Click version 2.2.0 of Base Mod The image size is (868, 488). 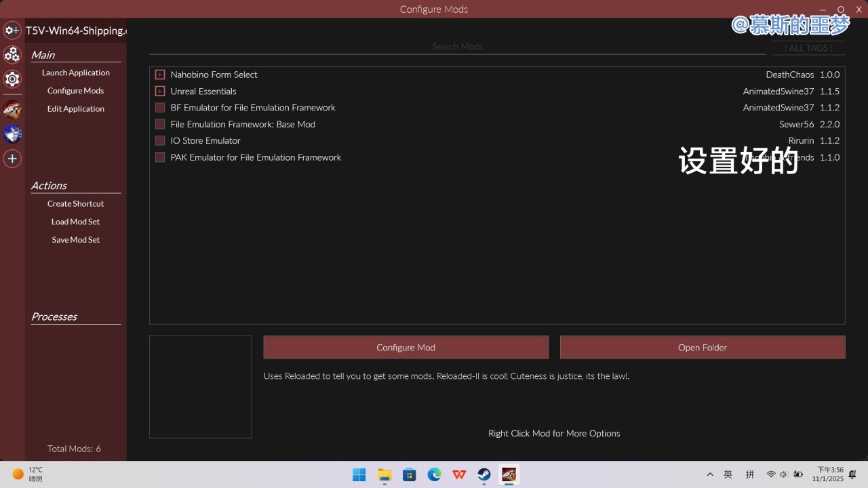[830, 125]
